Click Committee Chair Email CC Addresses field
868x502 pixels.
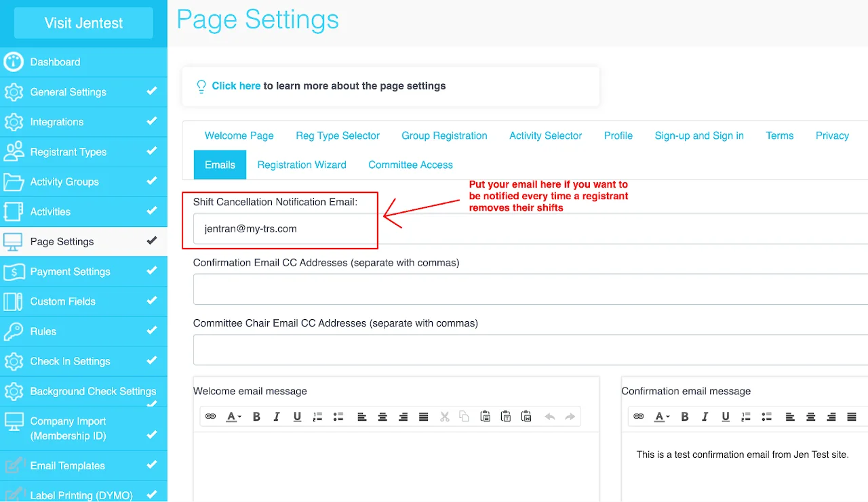(530, 350)
